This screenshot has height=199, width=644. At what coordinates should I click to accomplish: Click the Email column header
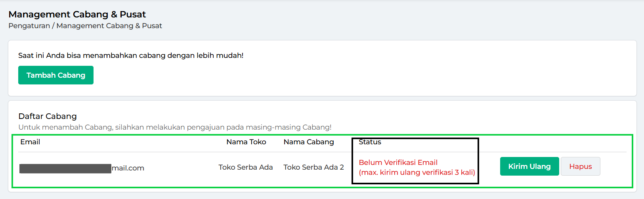point(30,142)
